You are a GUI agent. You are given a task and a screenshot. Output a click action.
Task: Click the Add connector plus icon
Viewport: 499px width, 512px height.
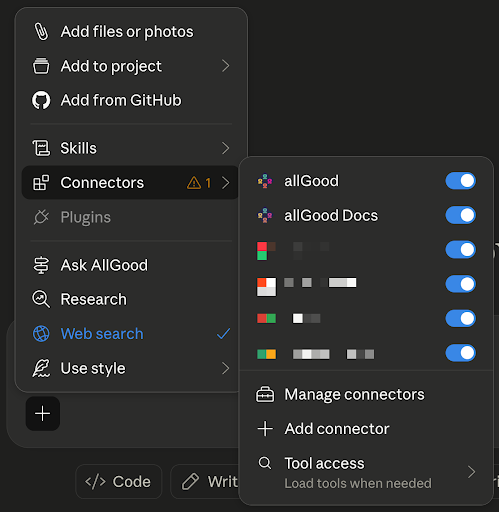coord(265,429)
